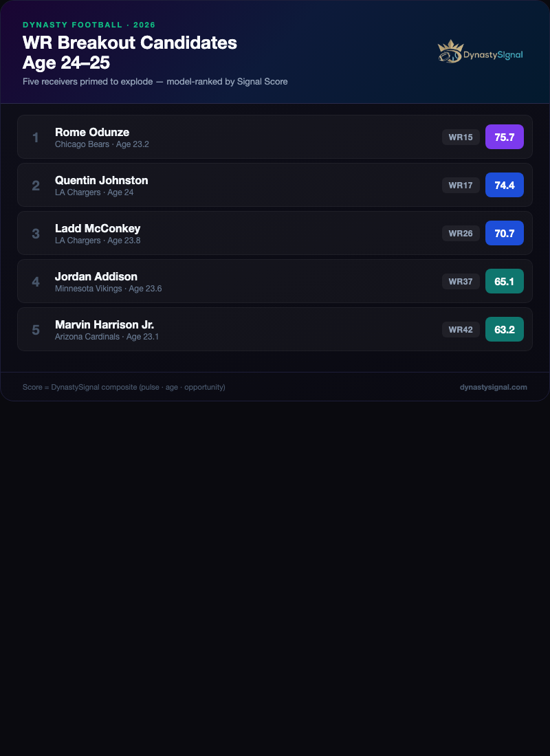Click the DynastySignal crown logo icon
The image size is (550, 756).
(x=450, y=52)
